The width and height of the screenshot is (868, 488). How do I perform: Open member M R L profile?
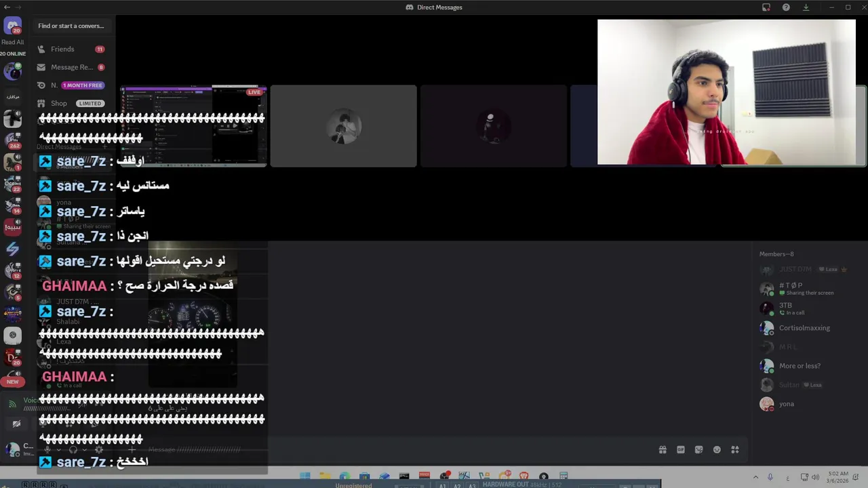pyautogui.click(x=807, y=347)
